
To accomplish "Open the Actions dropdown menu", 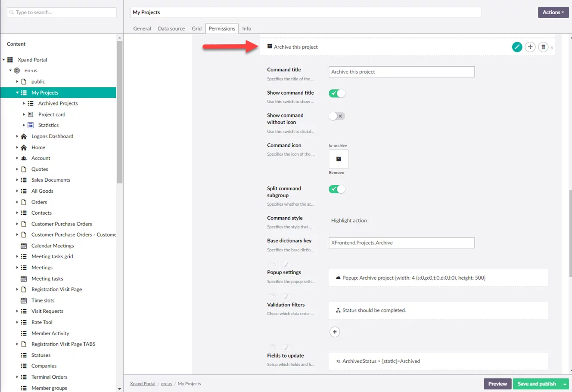I will coord(553,12).
